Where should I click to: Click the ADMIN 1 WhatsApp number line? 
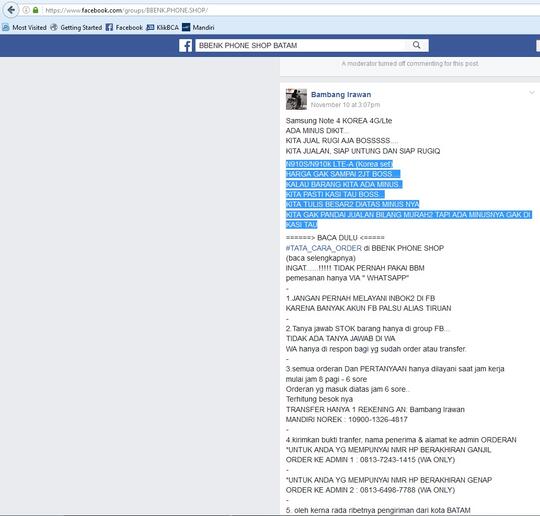(x=370, y=460)
